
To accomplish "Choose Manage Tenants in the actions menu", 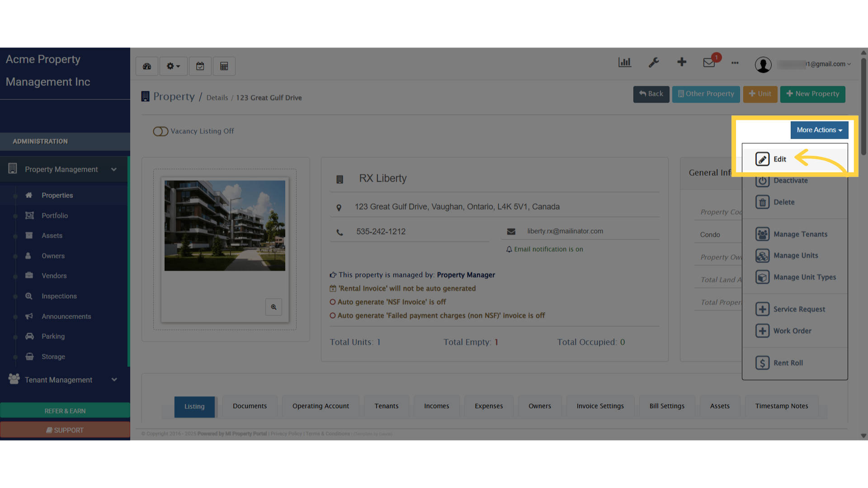I will (800, 234).
